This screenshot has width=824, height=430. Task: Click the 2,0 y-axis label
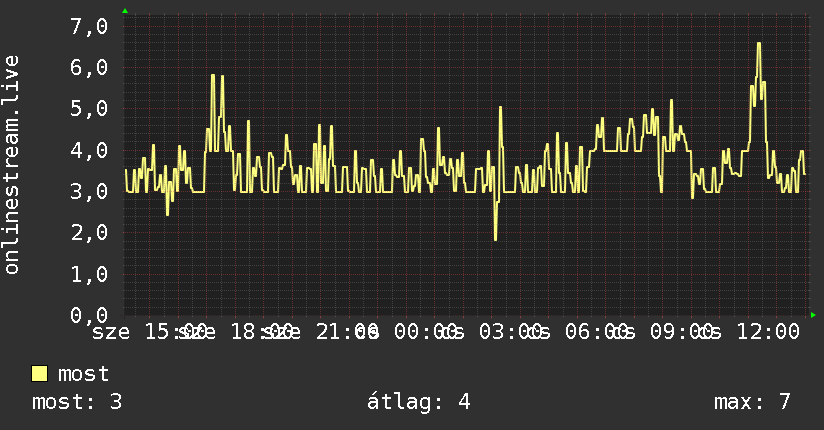coord(89,232)
